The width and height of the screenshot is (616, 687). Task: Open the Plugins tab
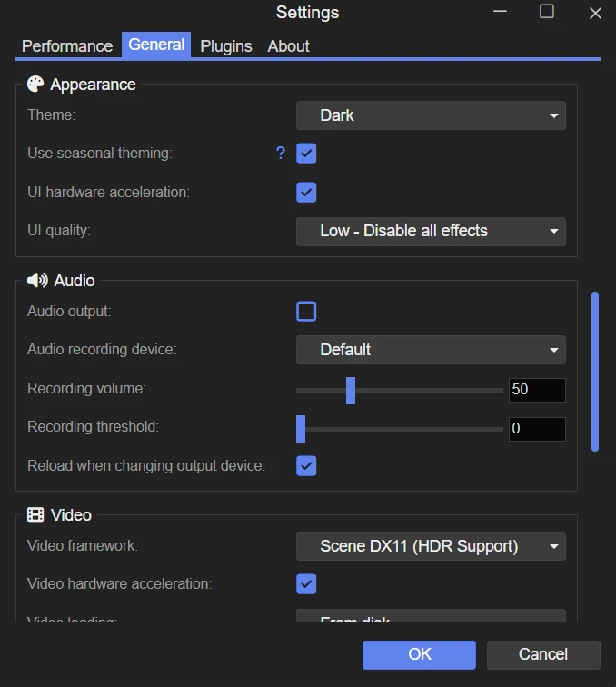(226, 46)
